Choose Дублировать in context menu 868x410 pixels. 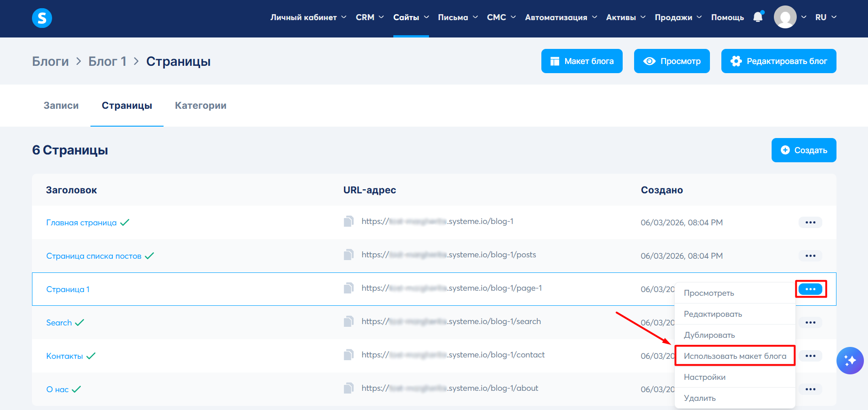(735, 335)
